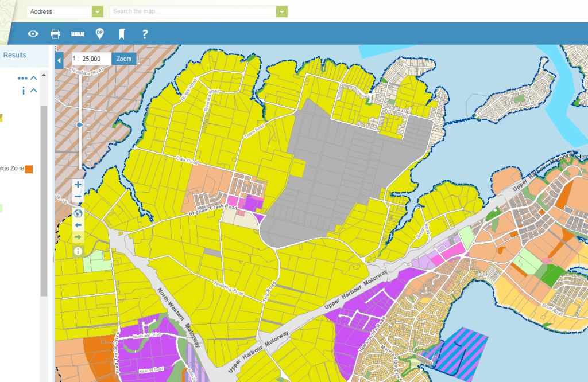The width and height of the screenshot is (588, 382).
Task: Go to next map extent arrow
Action: point(78,237)
